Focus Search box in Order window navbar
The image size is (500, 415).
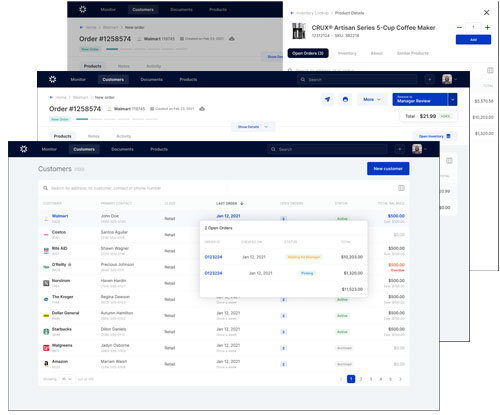point(357,80)
